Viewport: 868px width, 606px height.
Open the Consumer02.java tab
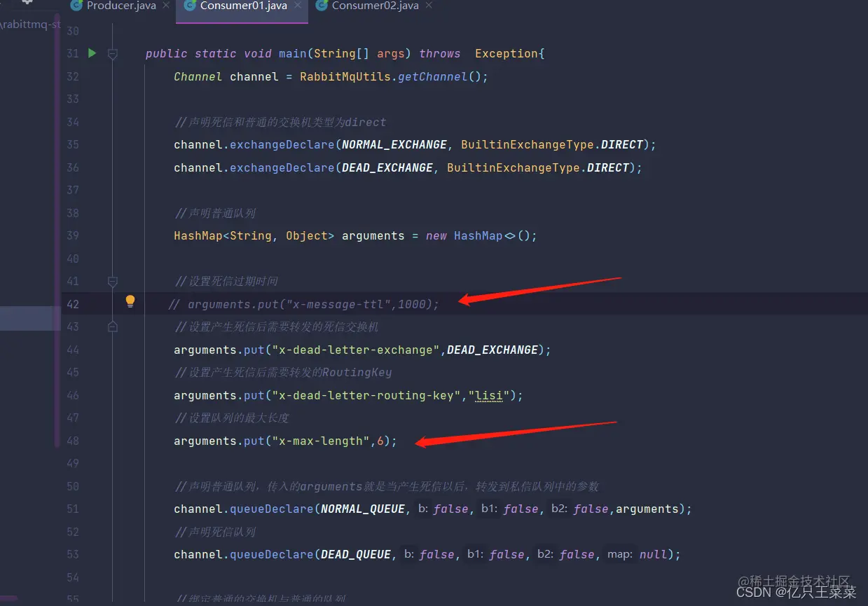point(375,6)
